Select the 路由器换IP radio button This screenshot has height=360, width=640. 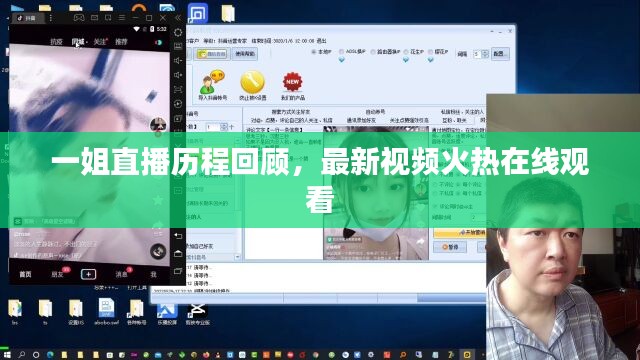(373, 52)
